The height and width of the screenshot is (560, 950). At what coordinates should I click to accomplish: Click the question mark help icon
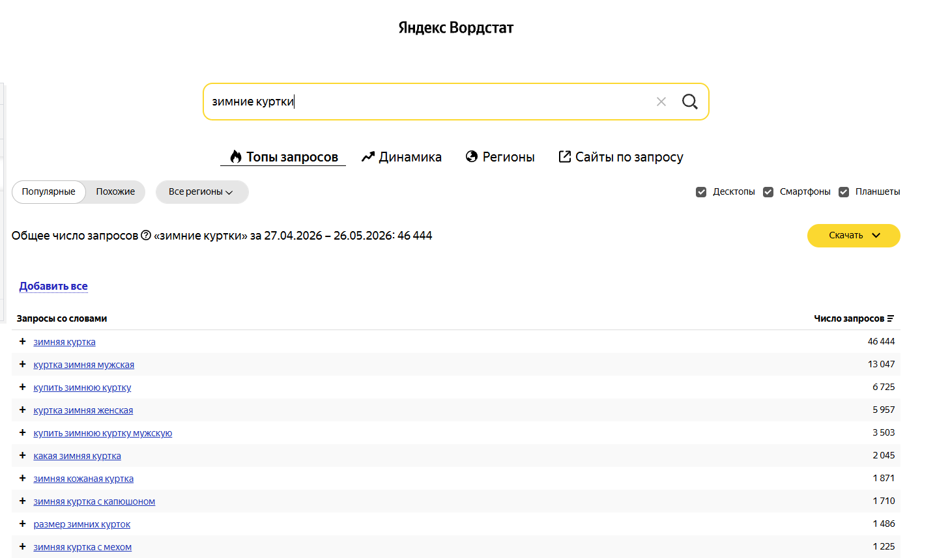point(146,235)
